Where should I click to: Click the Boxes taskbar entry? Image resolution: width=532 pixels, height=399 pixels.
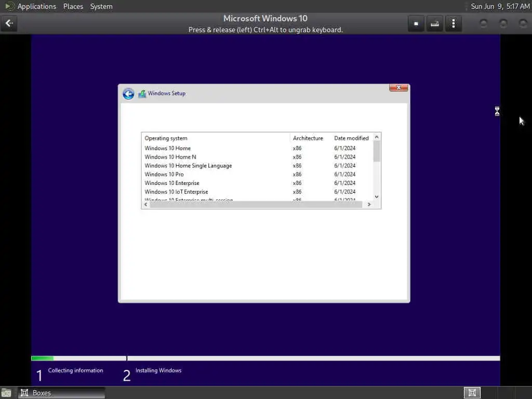tap(61, 393)
